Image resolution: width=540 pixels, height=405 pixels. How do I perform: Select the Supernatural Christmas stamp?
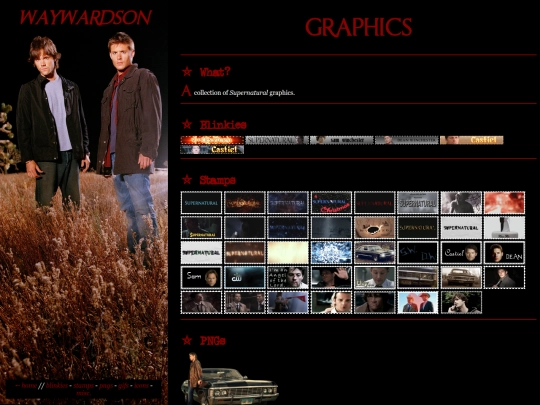click(331, 203)
